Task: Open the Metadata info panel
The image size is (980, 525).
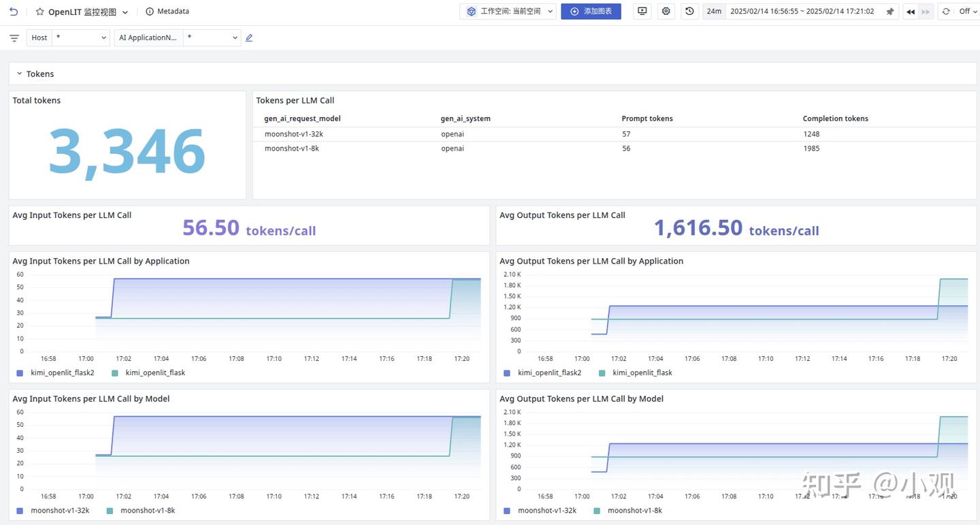Action: click(167, 12)
